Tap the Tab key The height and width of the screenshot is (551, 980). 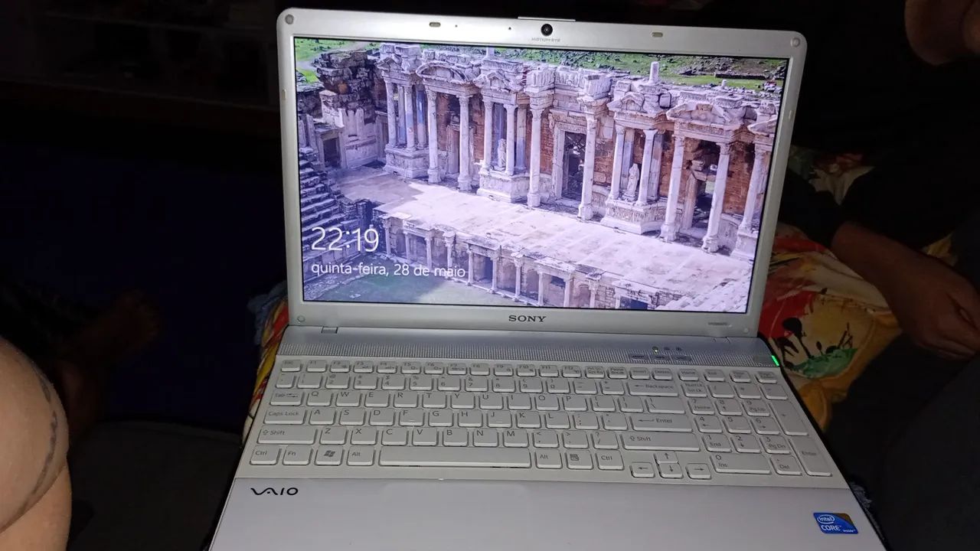[x=287, y=397]
